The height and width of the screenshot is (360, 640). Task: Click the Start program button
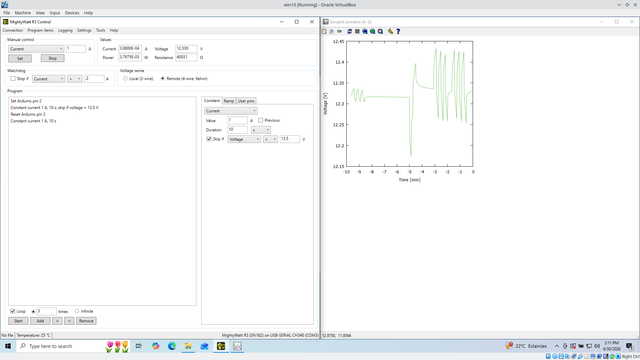[x=18, y=321]
